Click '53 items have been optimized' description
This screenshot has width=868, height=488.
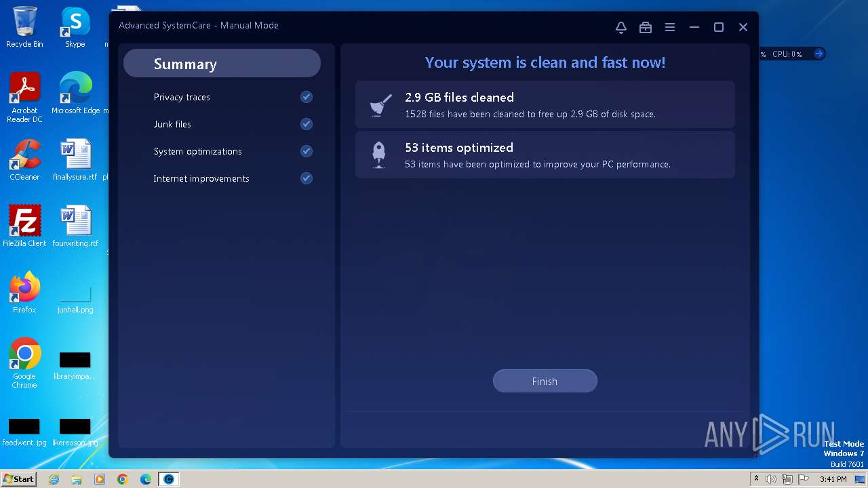click(x=538, y=164)
